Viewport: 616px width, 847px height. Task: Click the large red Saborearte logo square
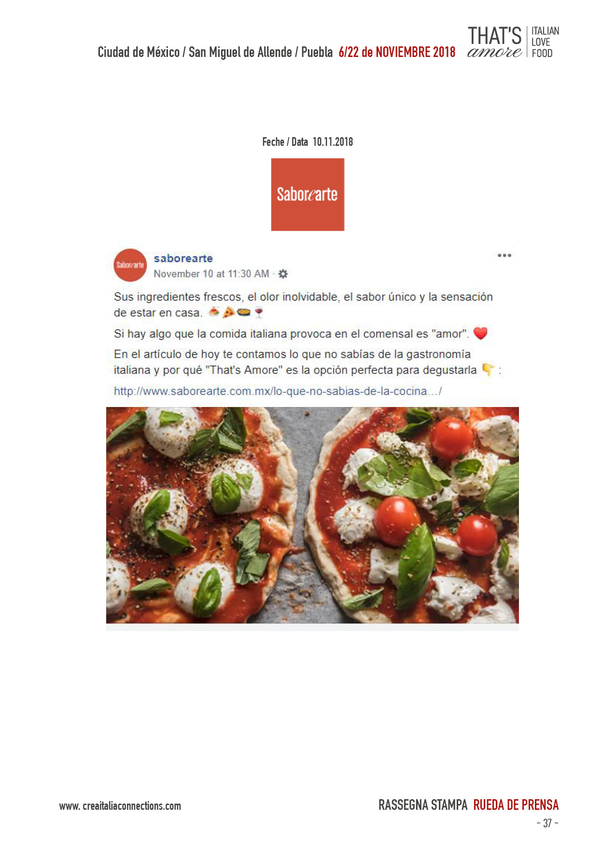308,195
